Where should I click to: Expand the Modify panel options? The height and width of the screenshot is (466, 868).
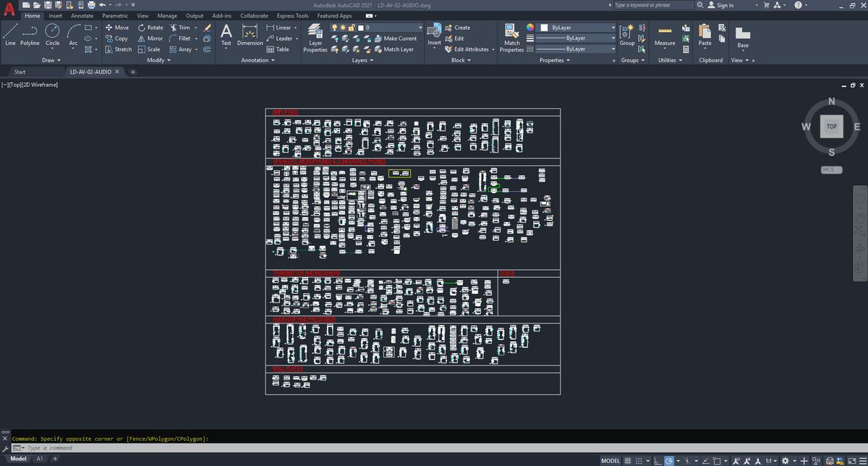(159, 60)
